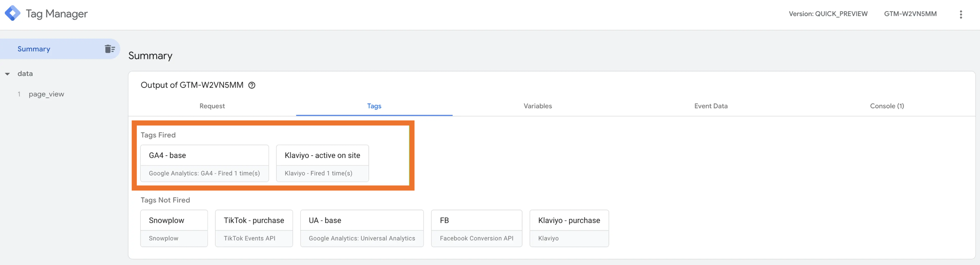Switch to the Variables tab
Viewport: 980px width, 265px height.
click(x=538, y=106)
